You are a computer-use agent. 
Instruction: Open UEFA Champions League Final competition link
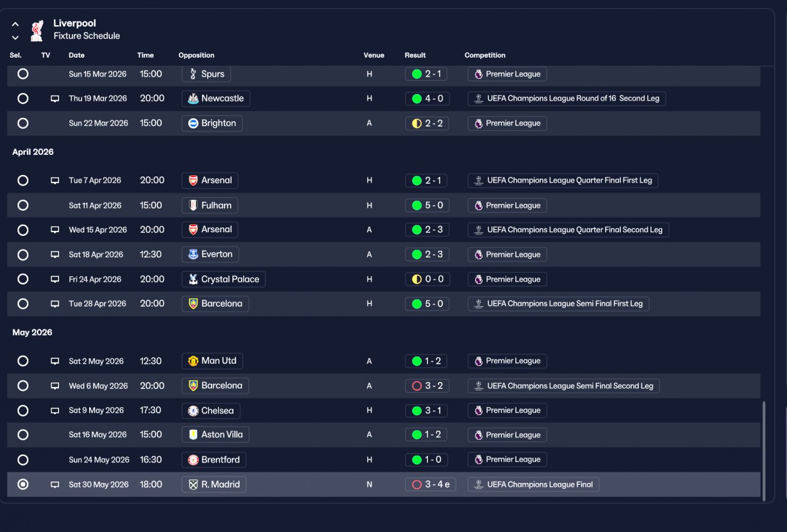pyautogui.click(x=533, y=485)
